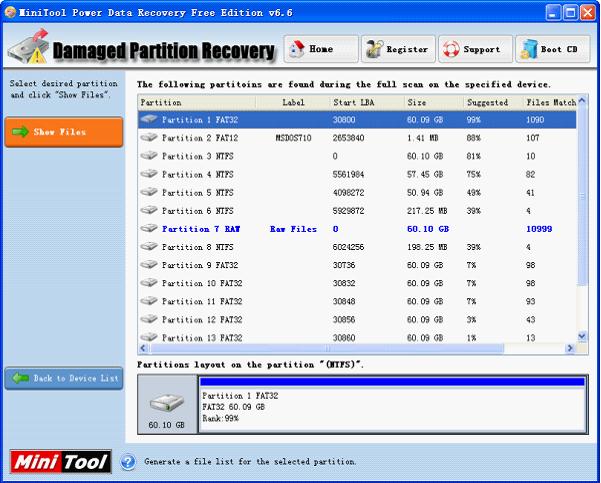Click the Damaged Partition Recovery drive warning icon
Image resolution: width=601 pixels, height=483 pixels.
coord(29,47)
